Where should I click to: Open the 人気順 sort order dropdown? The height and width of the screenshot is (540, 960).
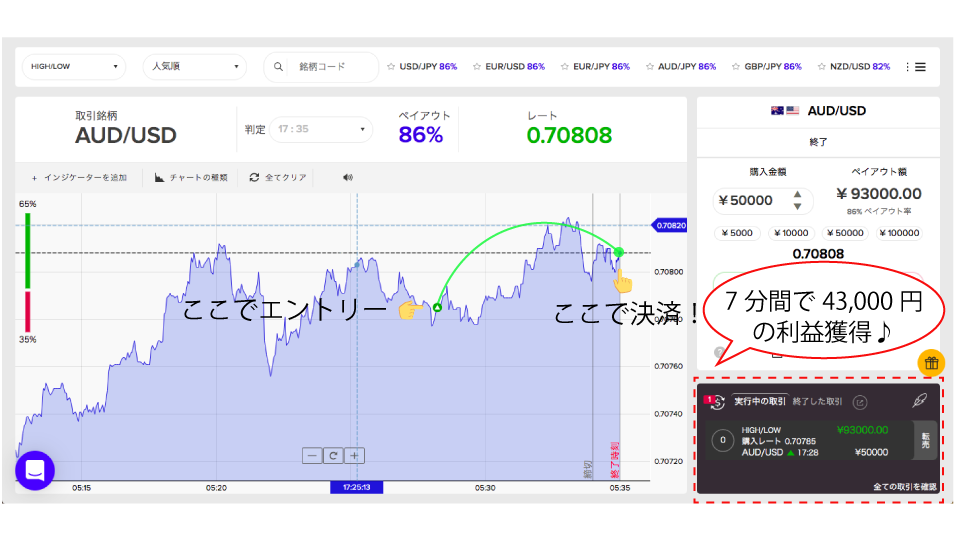[x=195, y=67]
